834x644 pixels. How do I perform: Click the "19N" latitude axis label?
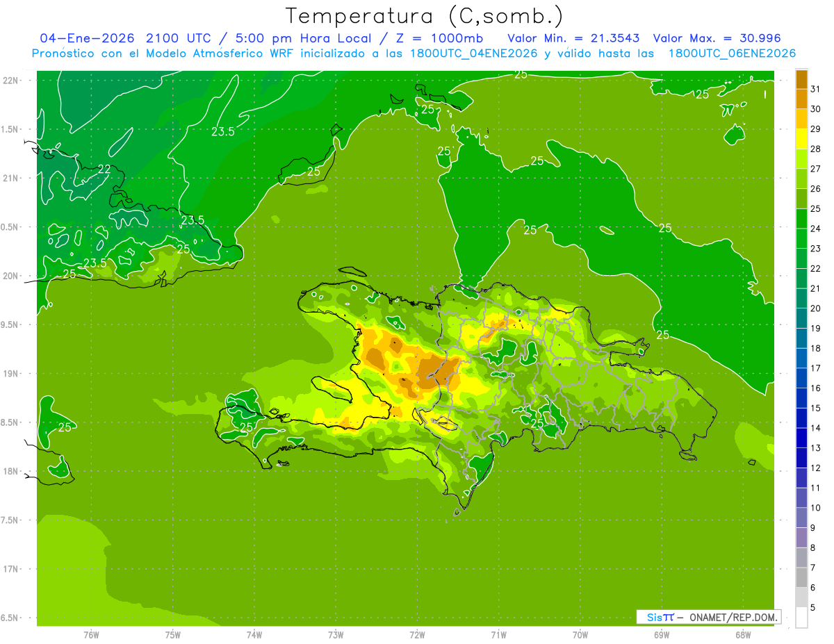pyautogui.click(x=10, y=373)
